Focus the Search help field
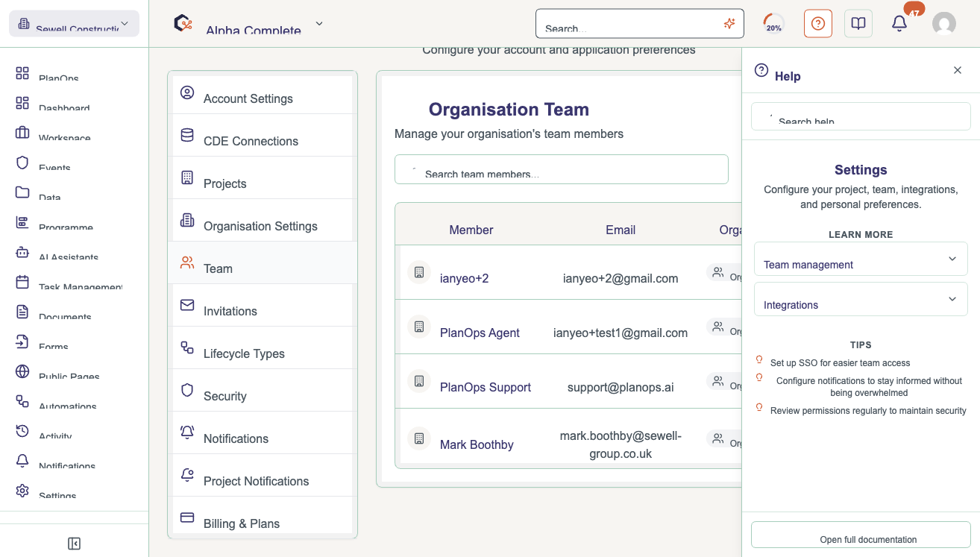The height and width of the screenshot is (557, 980). pos(861,116)
